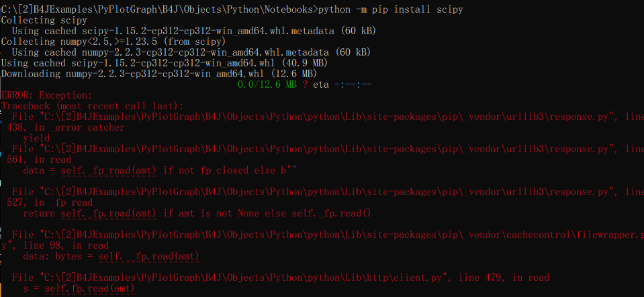
Task: Click the 'yield' code line
Action: point(36,137)
